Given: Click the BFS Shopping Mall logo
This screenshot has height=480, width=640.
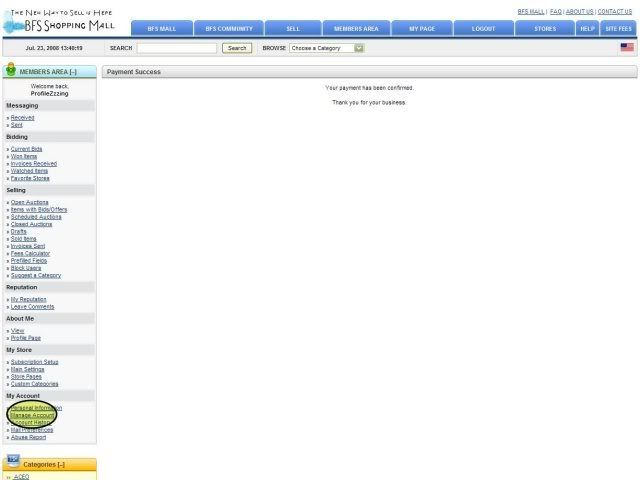Looking at the screenshot, I should (x=58, y=22).
